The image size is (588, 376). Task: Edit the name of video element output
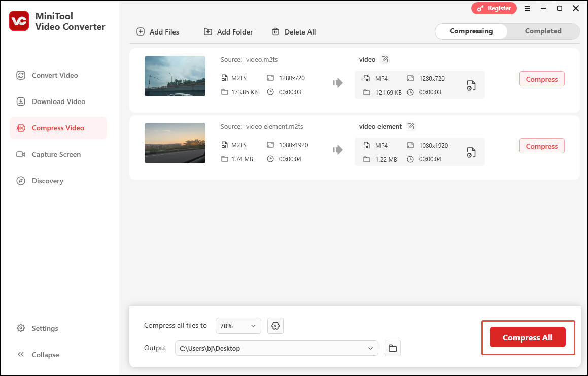pyautogui.click(x=410, y=126)
